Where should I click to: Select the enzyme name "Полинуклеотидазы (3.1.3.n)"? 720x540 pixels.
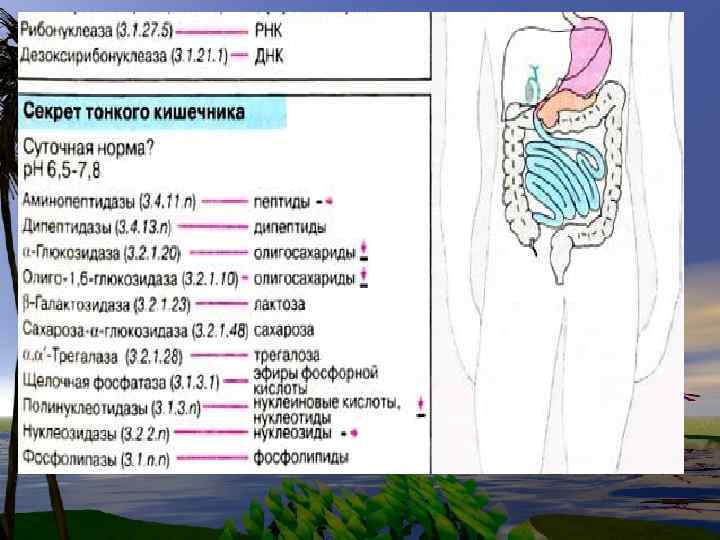112,407
